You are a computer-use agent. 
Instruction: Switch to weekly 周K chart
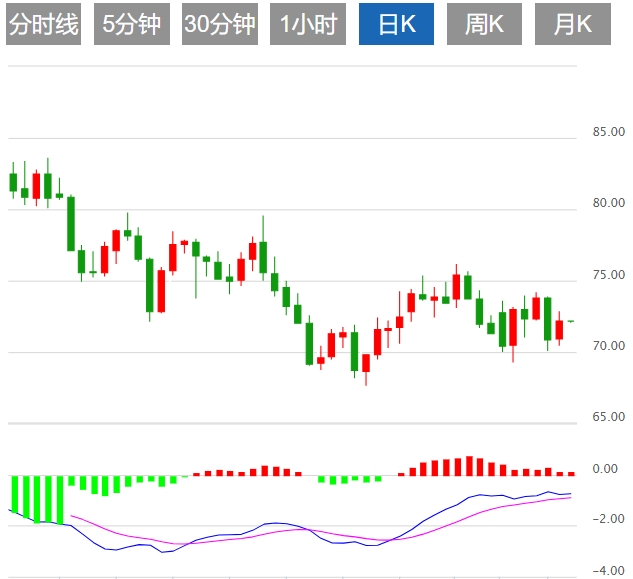(484, 25)
